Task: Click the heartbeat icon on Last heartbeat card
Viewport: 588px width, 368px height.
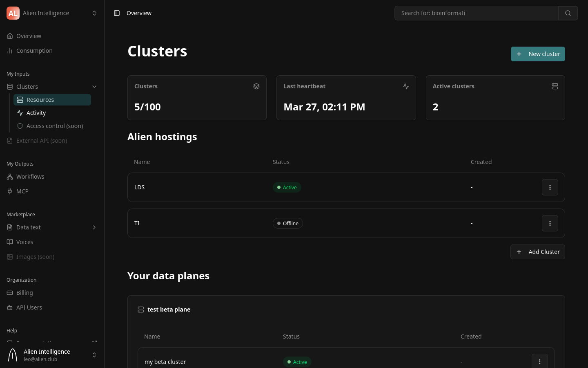Action: coord(406,86)
